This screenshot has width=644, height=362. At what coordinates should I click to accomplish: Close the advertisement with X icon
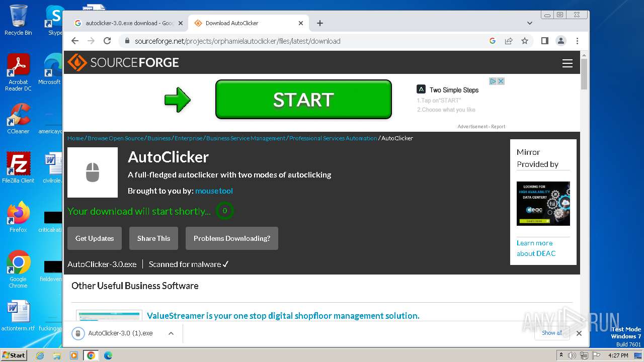[x=501, y=81]
